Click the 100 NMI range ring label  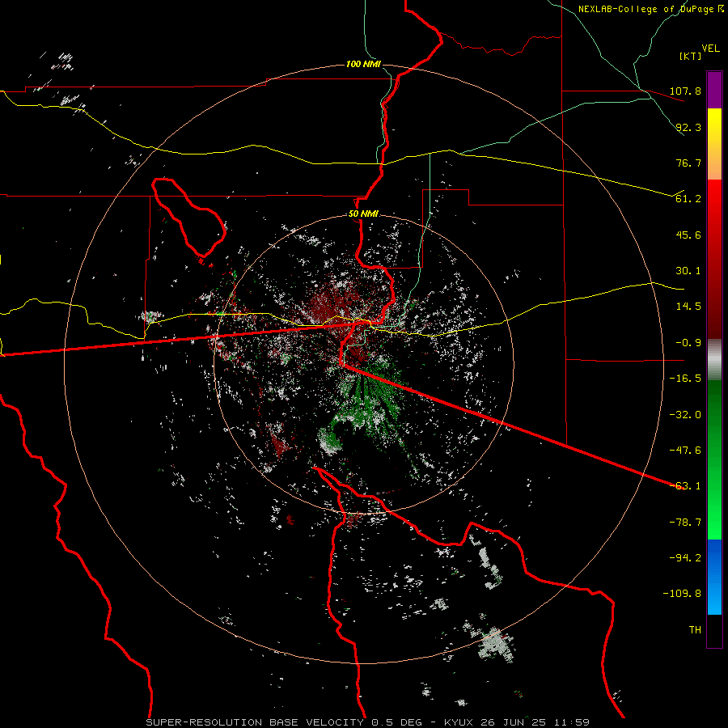(x=363, y=64)
